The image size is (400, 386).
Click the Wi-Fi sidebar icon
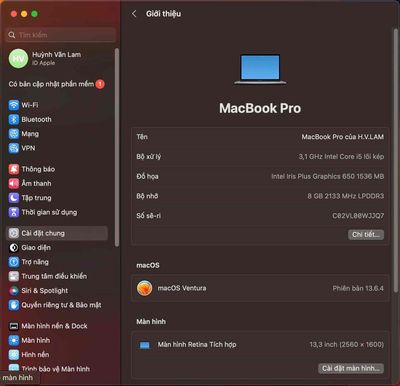point(14,105)
